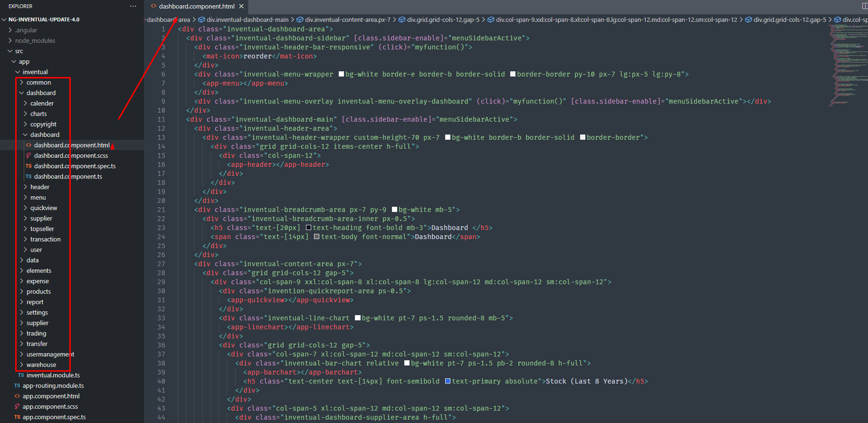The height and width of the screenshot is (423, 868).
Task: Select div.col-span-9 breadcrumb segment
Action: click(612, 19)
